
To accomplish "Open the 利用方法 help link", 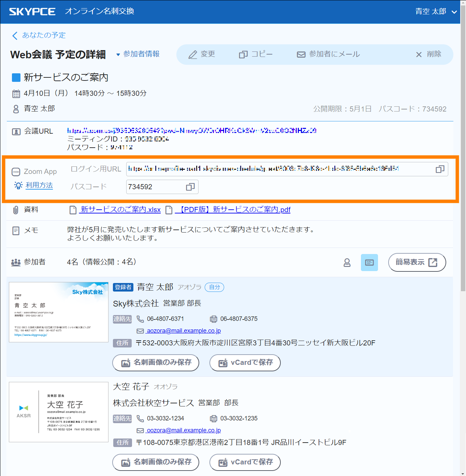I will click(39, 185).
